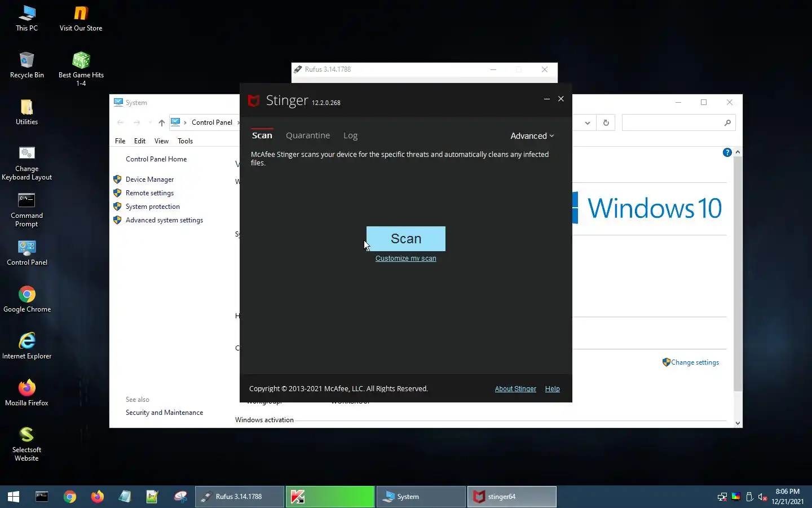The height and width of the screenshot is (508, 812).
Task: Open the Recycle Bin icon
Action: point(27,65)
